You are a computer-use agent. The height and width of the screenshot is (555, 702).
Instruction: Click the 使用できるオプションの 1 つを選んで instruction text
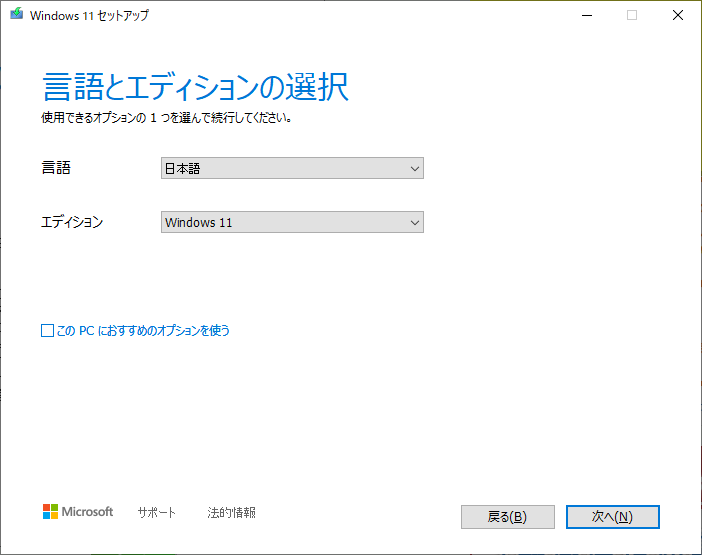click(167, 118)
